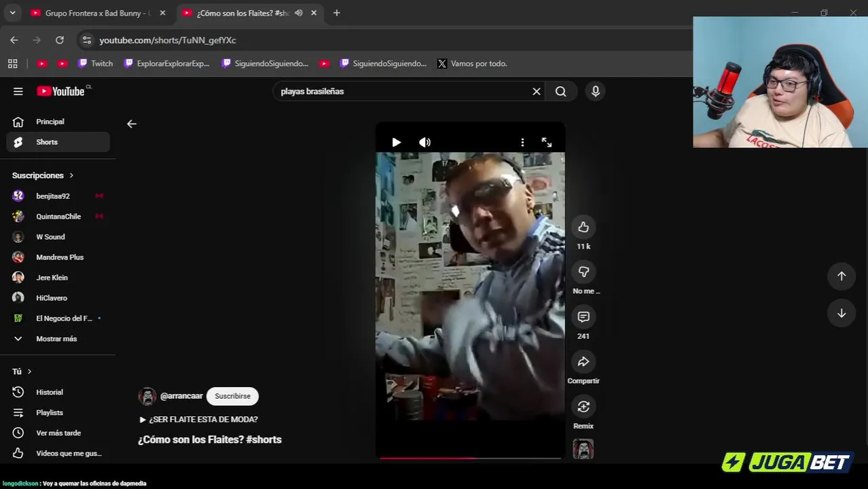Expand the Tú section

point(22,372)
